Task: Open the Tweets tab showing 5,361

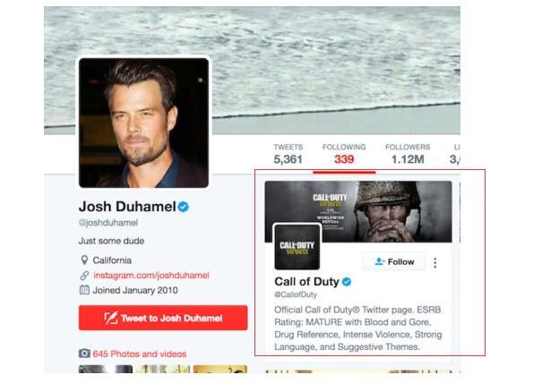Action: [288, 154]
